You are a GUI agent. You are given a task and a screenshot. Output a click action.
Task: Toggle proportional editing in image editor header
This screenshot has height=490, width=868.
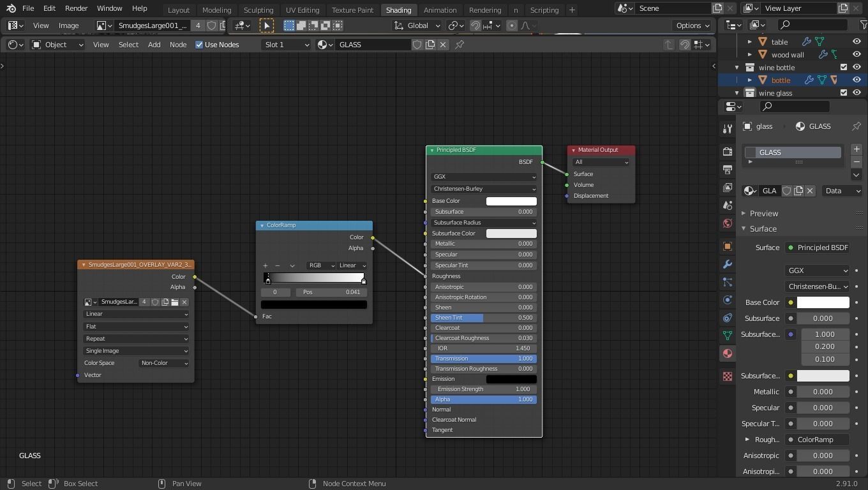[x=511, y=26]
